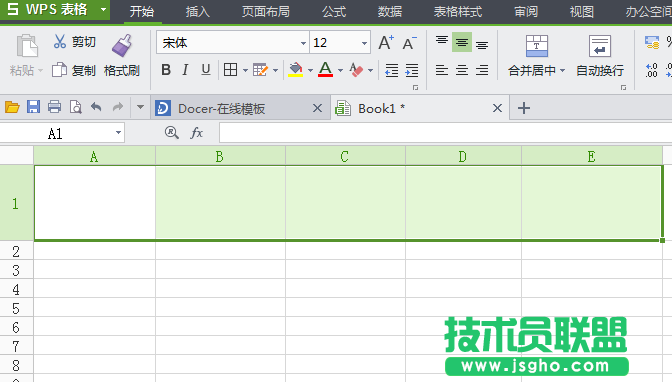
Task: Select the Format Painter (格式刷) brush
Action: point(122,45)
